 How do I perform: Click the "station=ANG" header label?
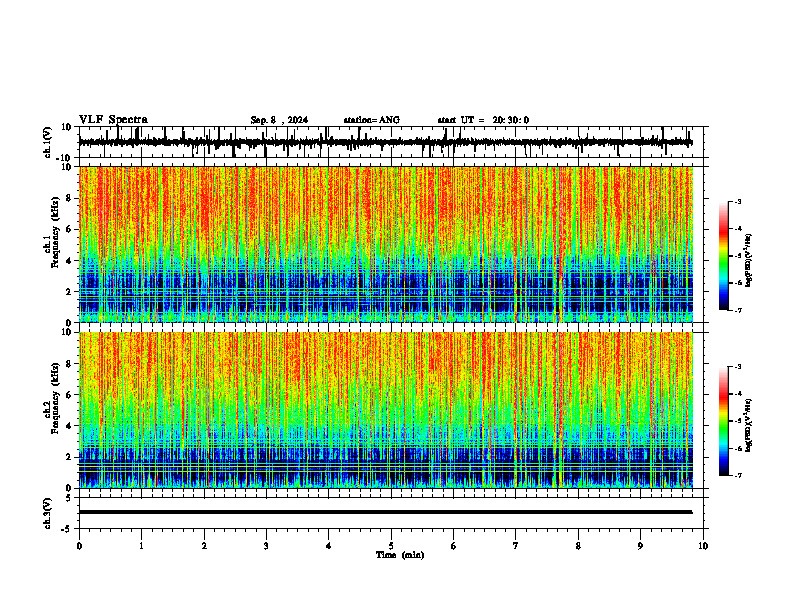[x=372, y=120]
